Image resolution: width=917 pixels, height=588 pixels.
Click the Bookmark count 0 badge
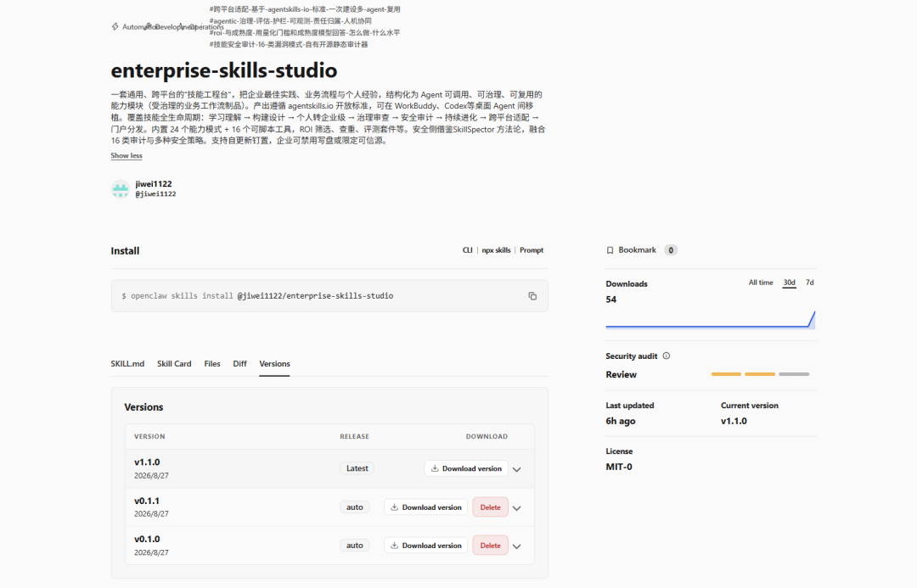pos(671,250)
